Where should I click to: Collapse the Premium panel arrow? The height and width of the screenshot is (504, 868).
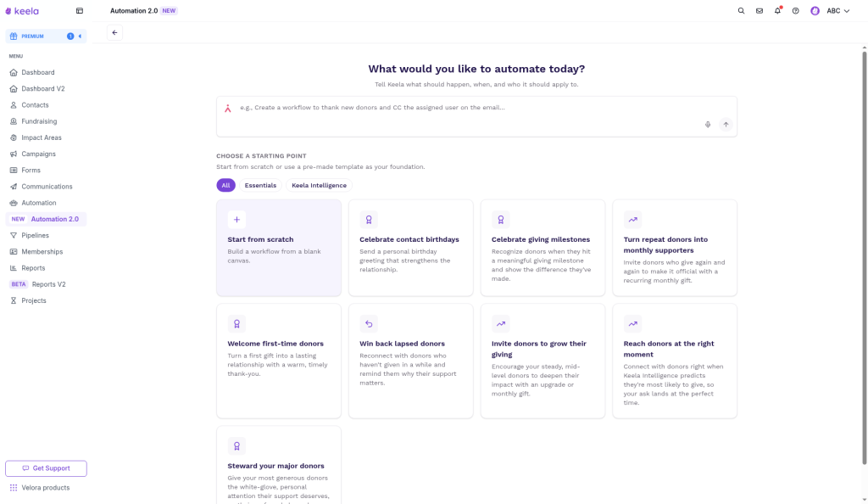[80, 36]
